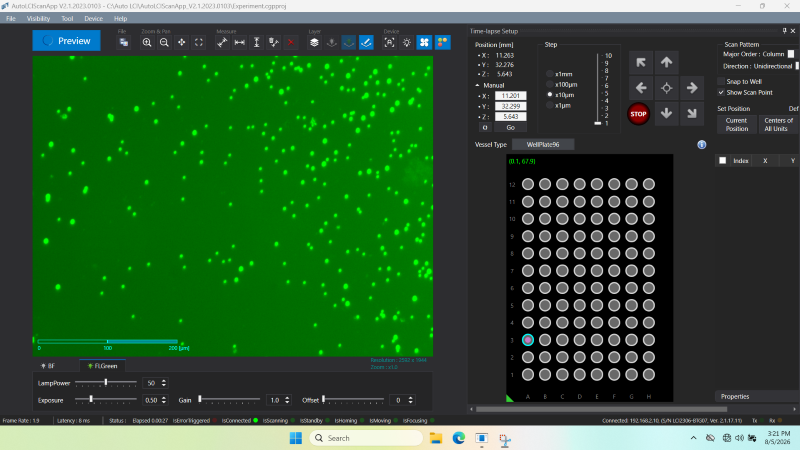Move stage right with arrow
Screen dimensions: 800x450
692,88
